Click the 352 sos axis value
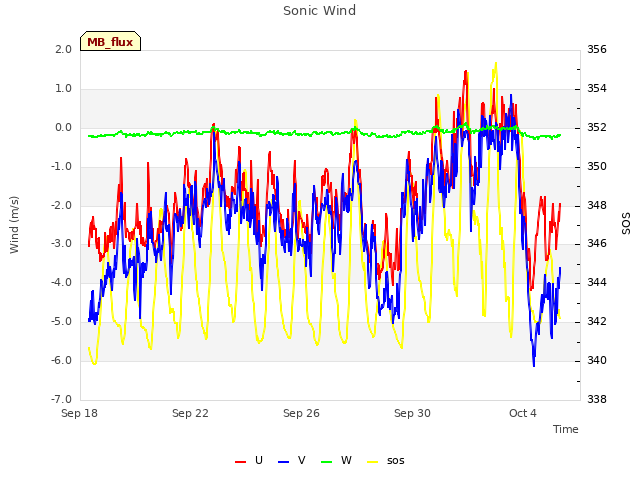Viewport: 640px width, 480px height. click(x=597, y=128)
